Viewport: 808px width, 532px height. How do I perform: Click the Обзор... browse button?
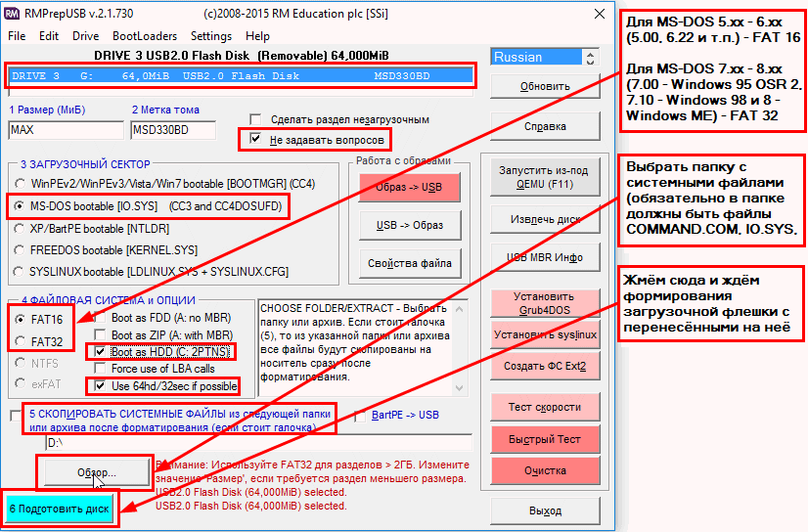pyautogui.click(x=97, y=472)
